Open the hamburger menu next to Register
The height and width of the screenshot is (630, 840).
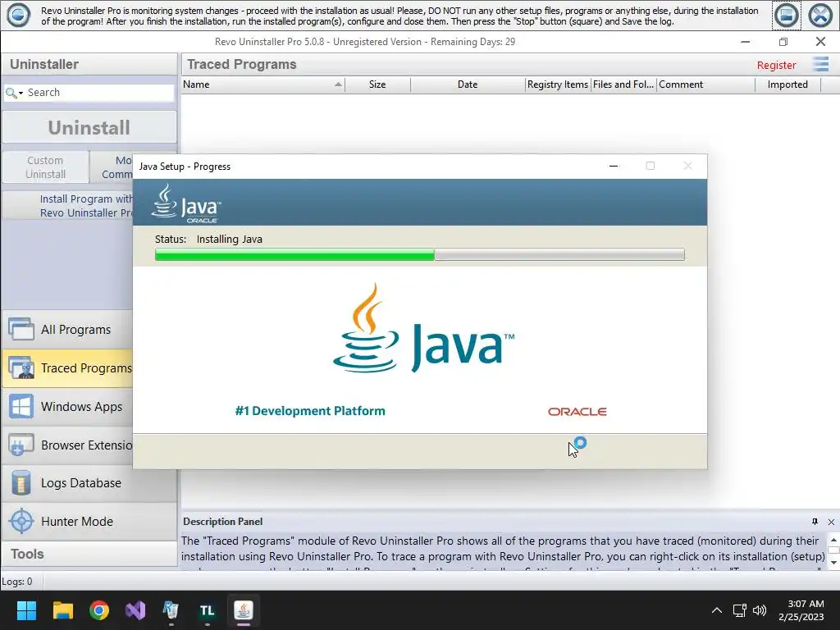[x=820, y=64]
